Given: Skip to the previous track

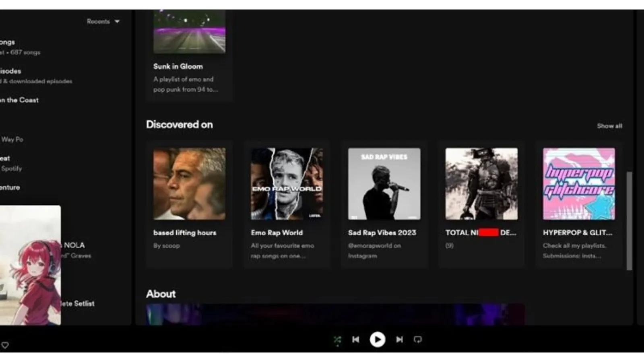Looking at the screenshot, I should pyautogui.click(x=356, y=340).
